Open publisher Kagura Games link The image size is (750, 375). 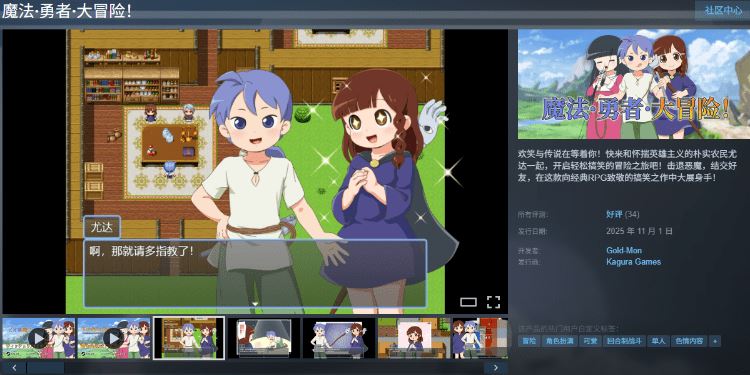point(633,262)
